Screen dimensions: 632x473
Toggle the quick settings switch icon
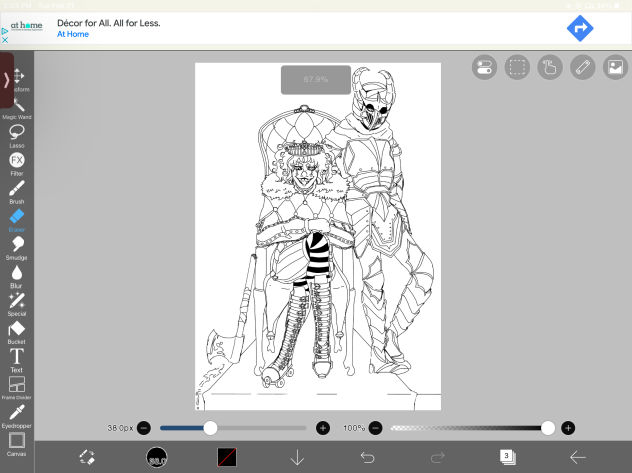[x=484, y=67]
